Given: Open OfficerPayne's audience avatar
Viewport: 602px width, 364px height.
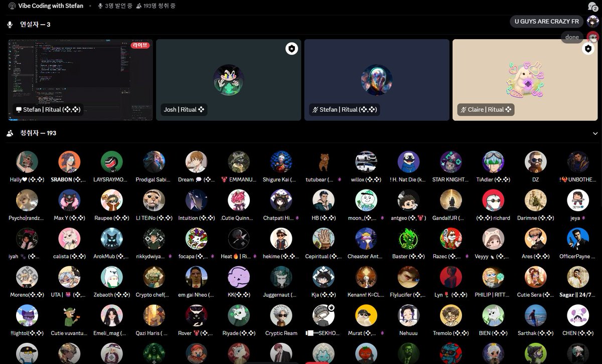Looking at the screenshot, I should click(578, 239).
